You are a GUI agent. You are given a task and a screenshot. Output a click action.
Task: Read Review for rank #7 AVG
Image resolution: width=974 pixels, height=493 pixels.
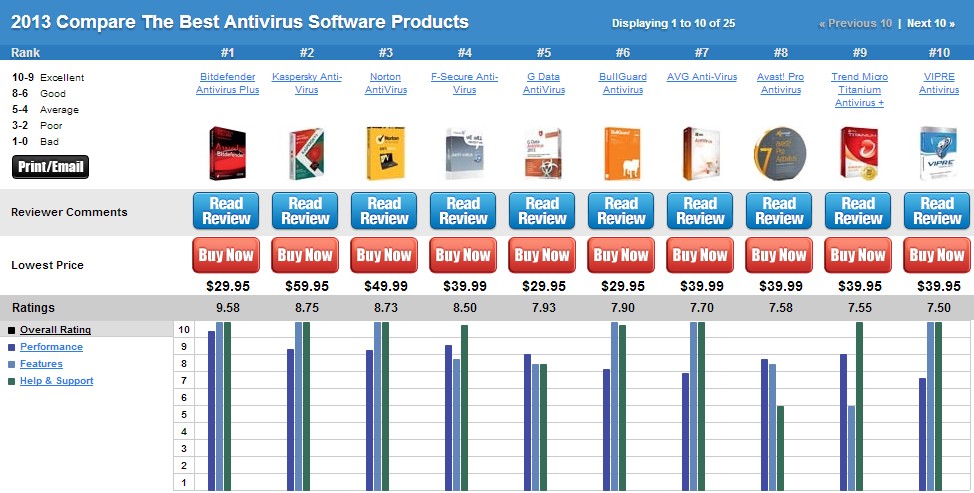click(700, 211)
